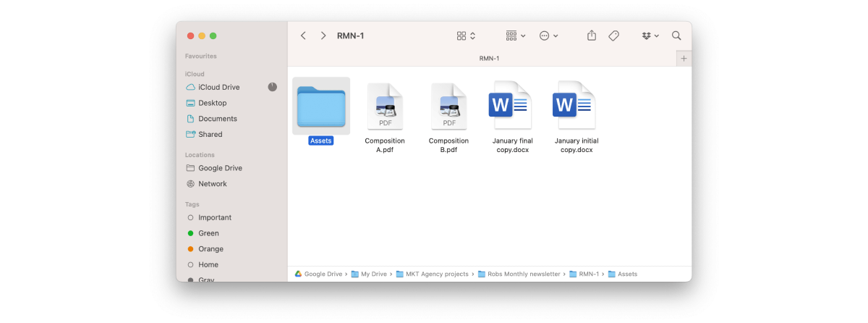This screenshot has width=868, height=323.
Task: Click Composition B.pdf file name text
Action: click(448, 146)
